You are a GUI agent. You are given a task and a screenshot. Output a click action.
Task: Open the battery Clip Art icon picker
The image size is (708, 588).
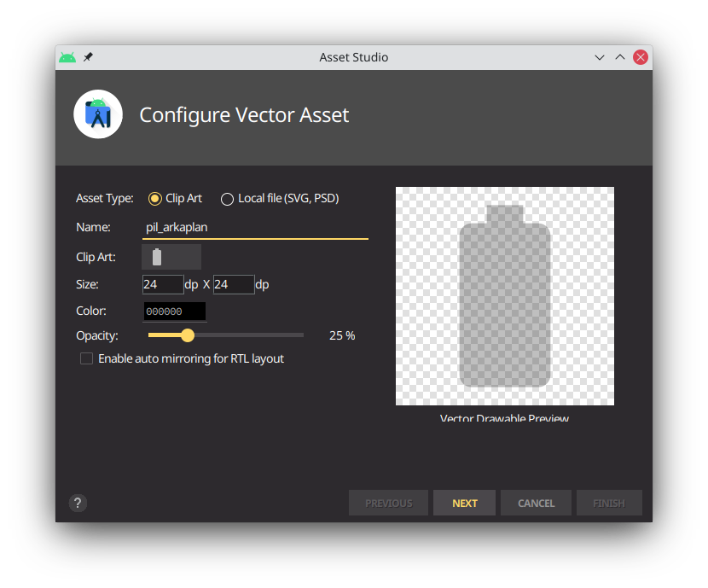[x=171, y=257]
